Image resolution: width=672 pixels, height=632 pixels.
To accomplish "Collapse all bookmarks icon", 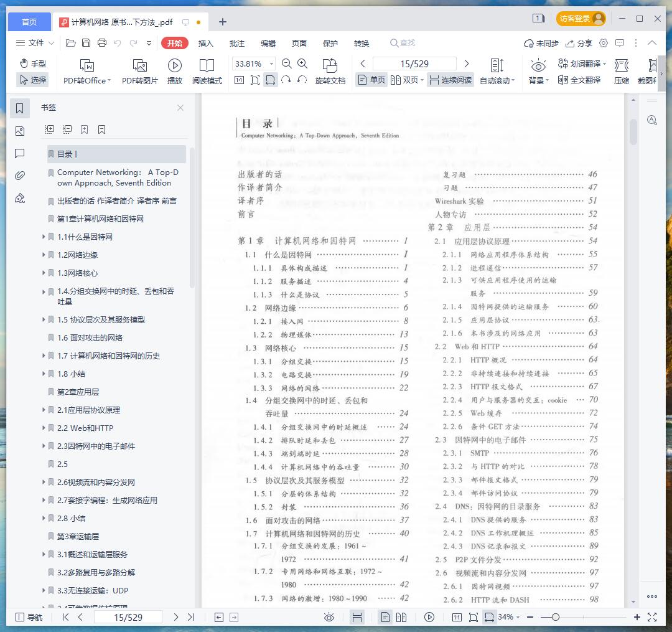I will coord(67,129).
